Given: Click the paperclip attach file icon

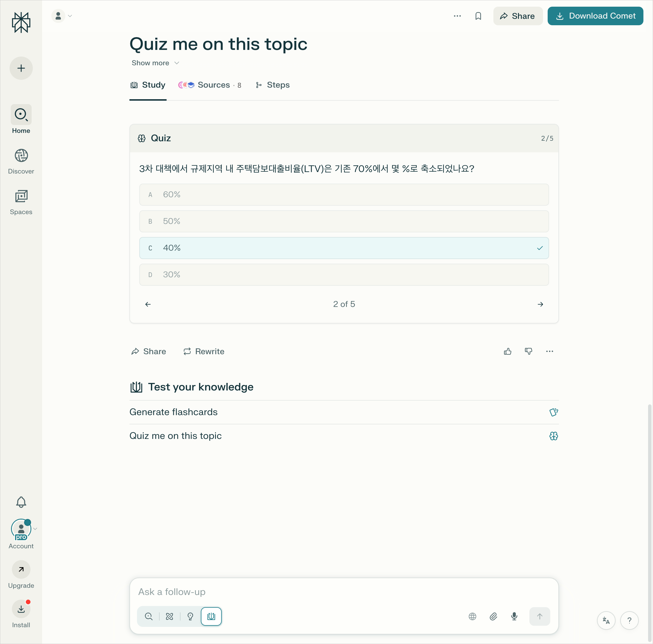Looking at the screenshot, I should 493,616.
